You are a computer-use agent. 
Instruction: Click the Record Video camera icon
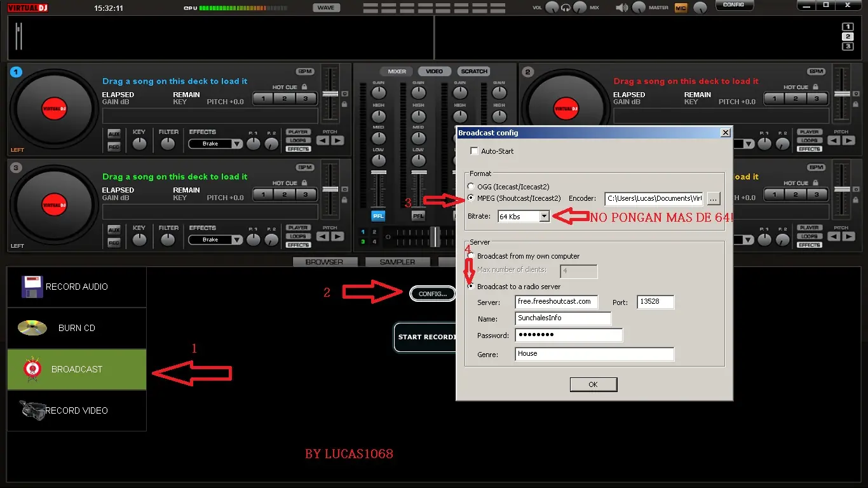pyautogui.click(x=32, y=410)
